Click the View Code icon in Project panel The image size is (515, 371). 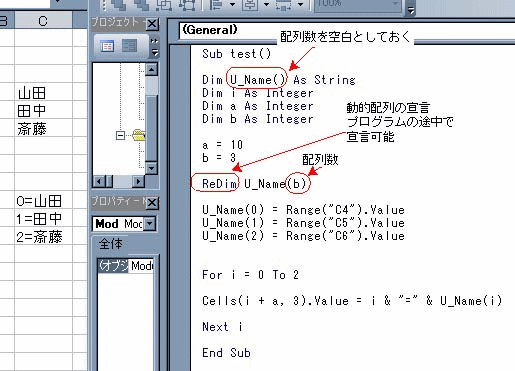pos(107,46)
